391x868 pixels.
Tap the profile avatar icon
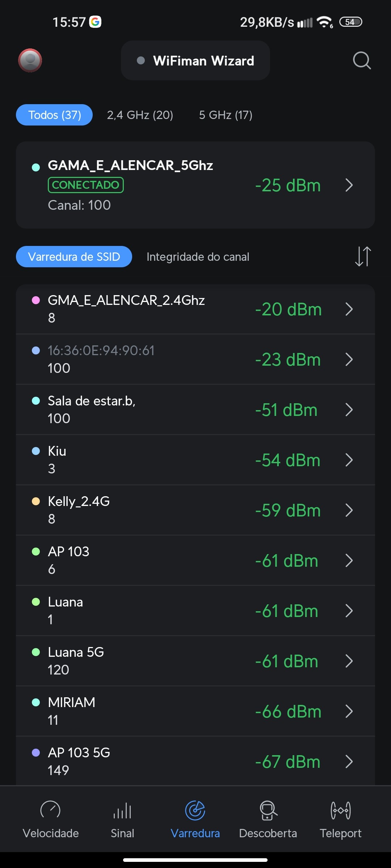coord(30,60)
